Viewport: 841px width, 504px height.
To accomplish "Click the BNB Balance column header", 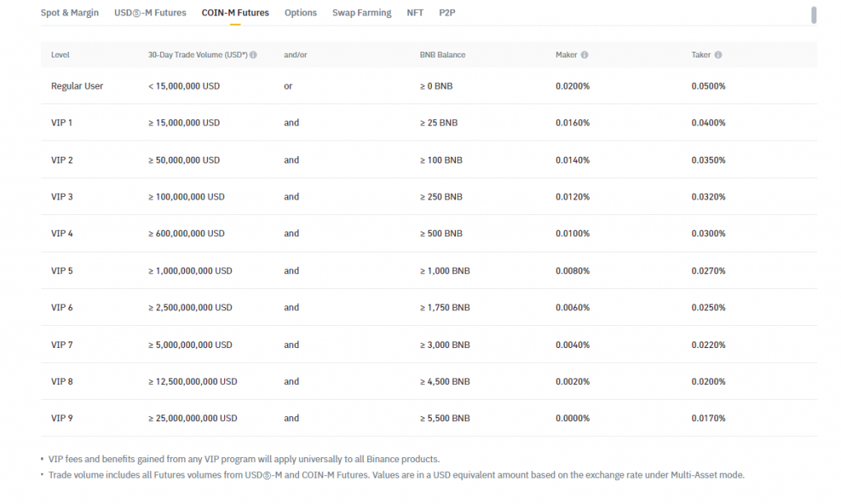I will (x=442, y=55).
